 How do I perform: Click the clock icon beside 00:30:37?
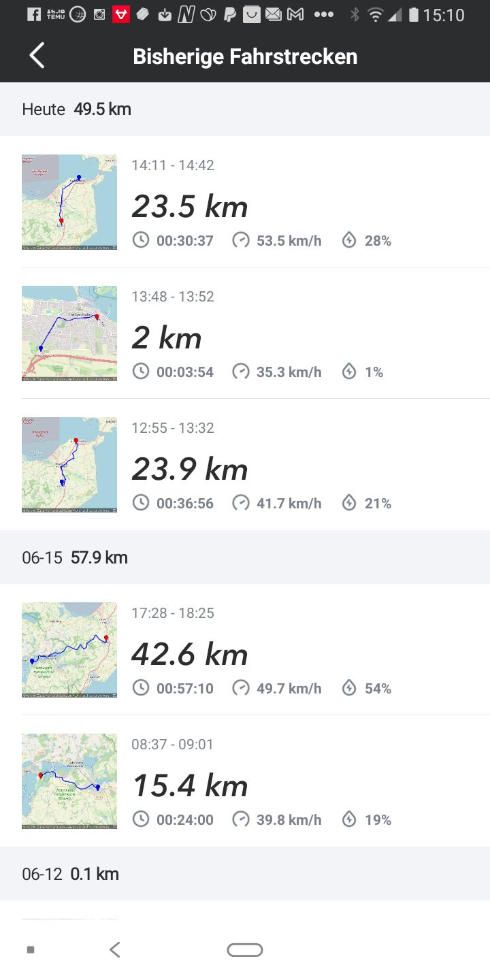(141, 240)
